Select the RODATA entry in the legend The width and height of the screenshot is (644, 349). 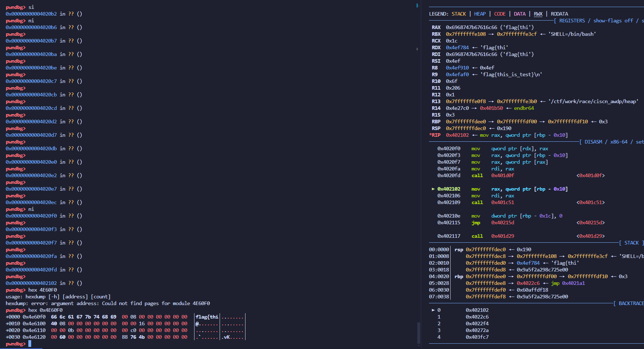pos(559,14)
